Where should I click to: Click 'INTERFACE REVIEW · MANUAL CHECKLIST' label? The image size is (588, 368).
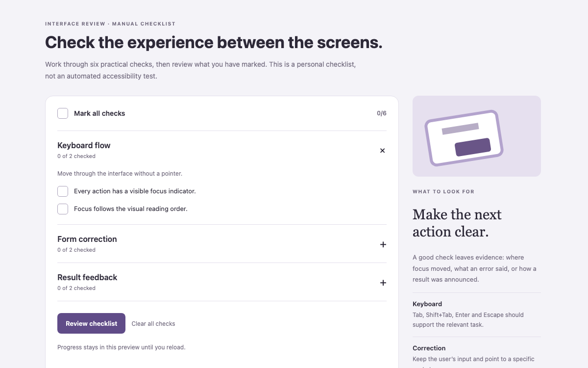click(x=110, y=24)
